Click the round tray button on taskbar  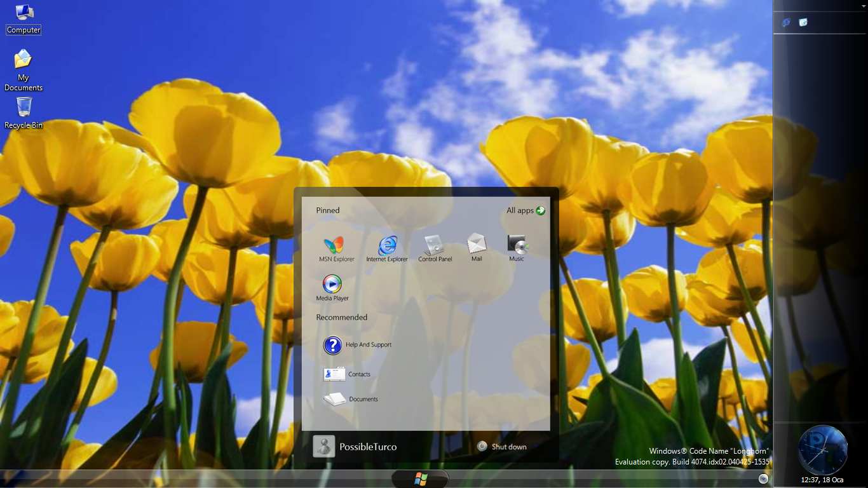(764, 478)
